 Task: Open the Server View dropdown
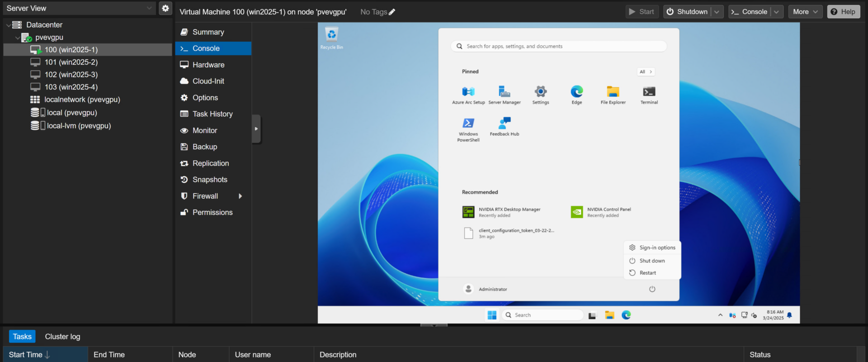[149, 8]
